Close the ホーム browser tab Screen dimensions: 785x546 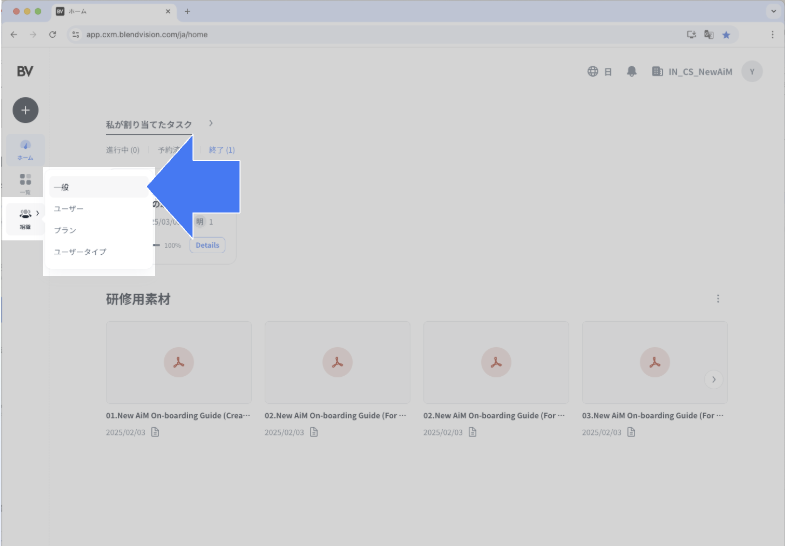pos(168,12)
